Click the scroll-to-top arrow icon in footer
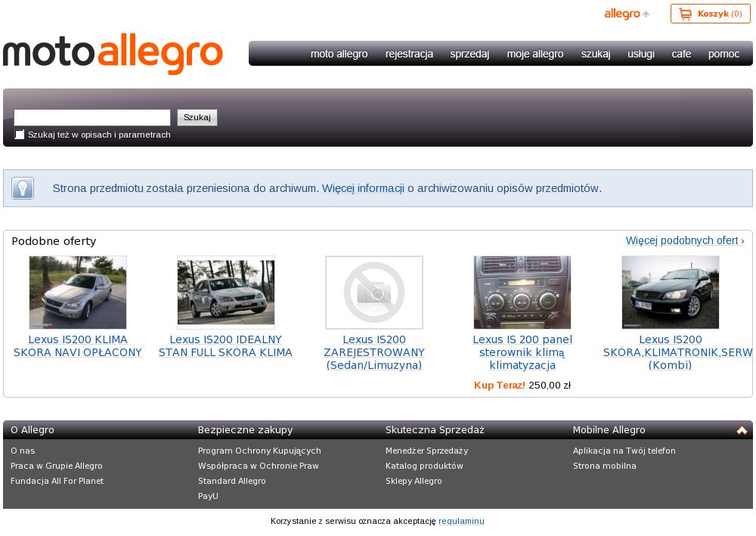Screen dimensions: 756x536 click(x=742, y=430)
